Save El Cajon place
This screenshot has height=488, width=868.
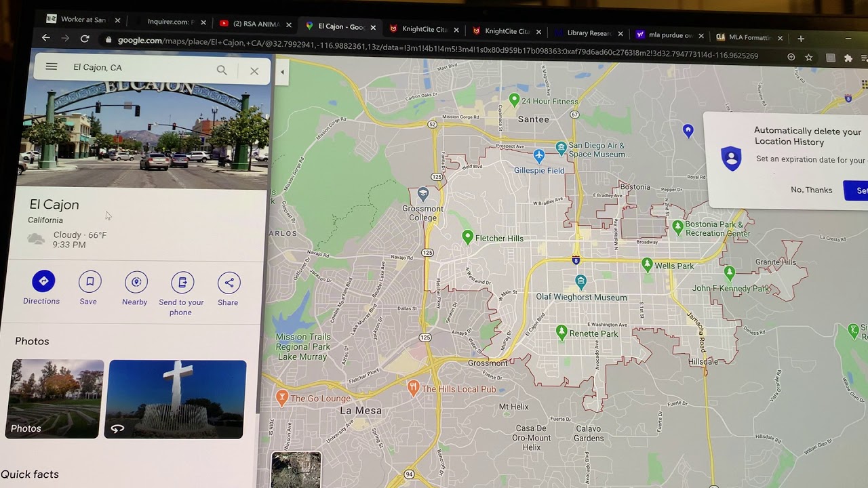pyautogui.click(x=89, y=289)
